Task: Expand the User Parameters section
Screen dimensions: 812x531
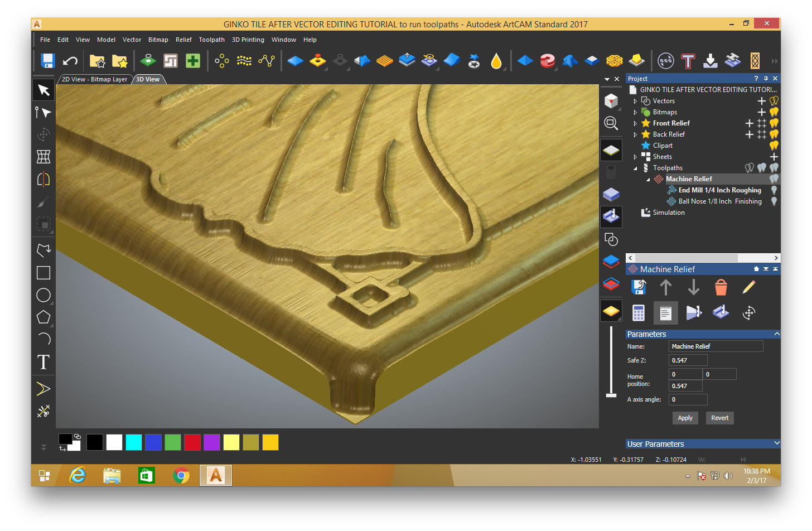Action: click(777, 443)
